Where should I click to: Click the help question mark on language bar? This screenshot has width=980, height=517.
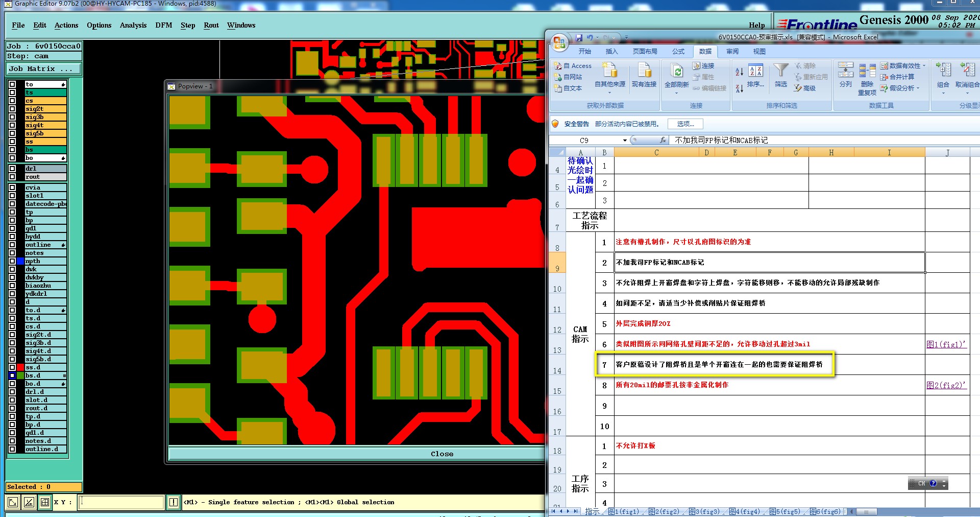point(933,483)
